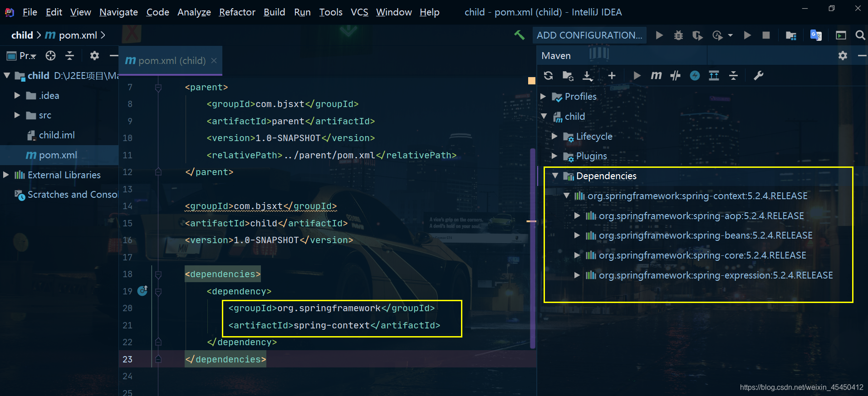Add Maven project with plus icon
Viewport: 868px width, 396px height.
(612, 75)
